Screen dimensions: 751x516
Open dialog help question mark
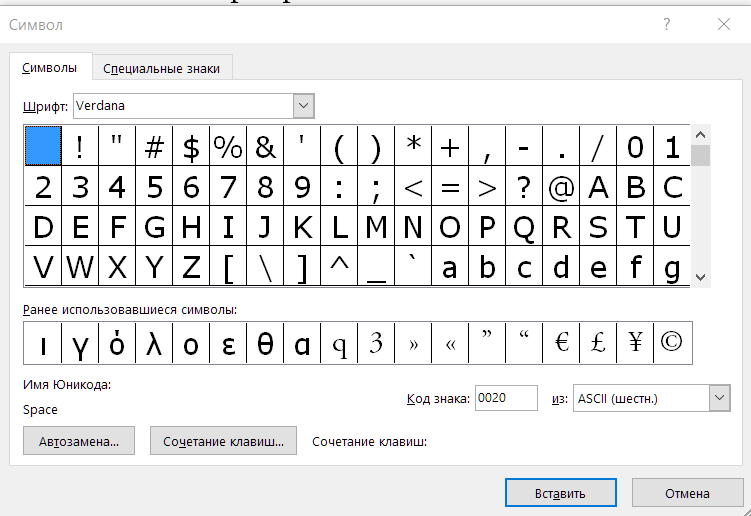[x=667, y=24]
